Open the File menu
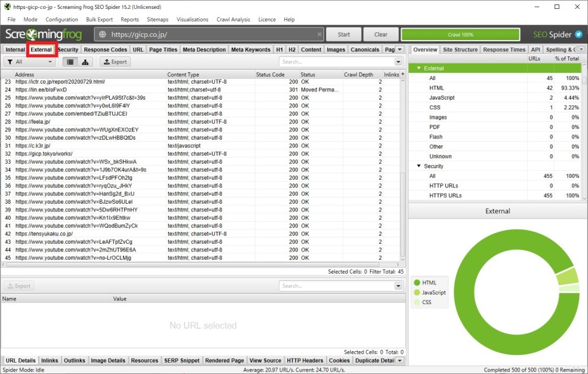The height and width of the screenshot is (374, 588). pos(11,20)
